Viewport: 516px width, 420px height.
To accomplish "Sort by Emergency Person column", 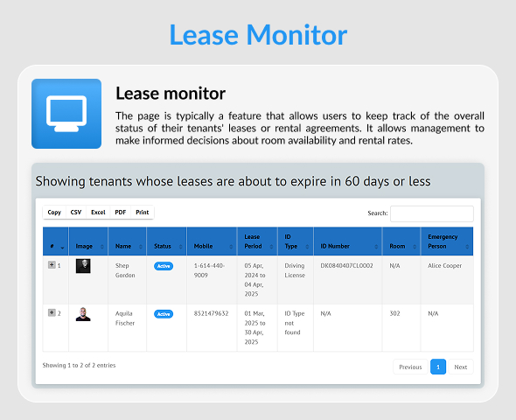I will [x=447, y=241].
